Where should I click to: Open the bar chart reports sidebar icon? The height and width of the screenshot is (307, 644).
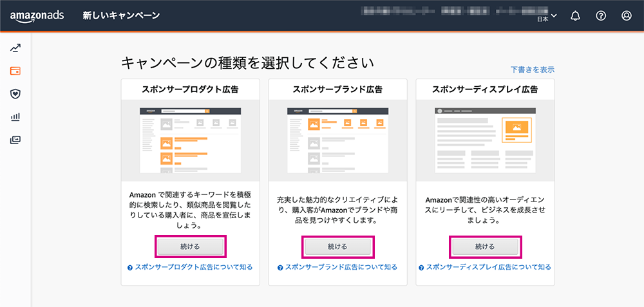point(15,117)
